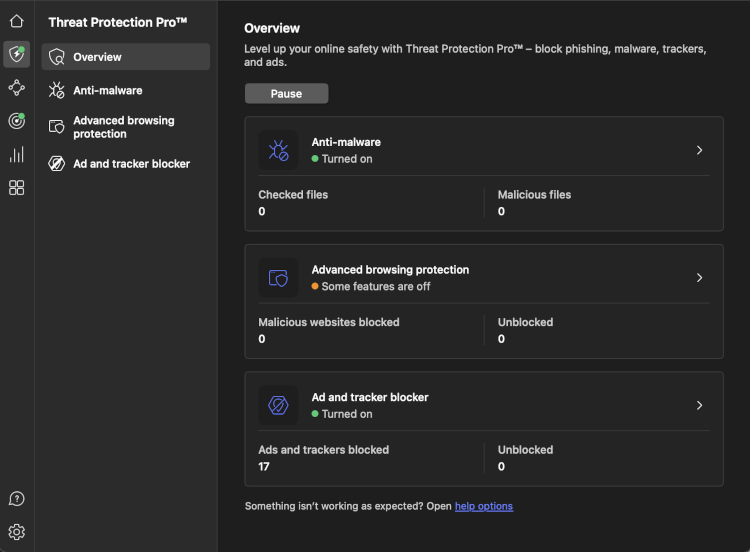Click the 'Checked files' label
750x552 pixels.
(x=293, y=195)
